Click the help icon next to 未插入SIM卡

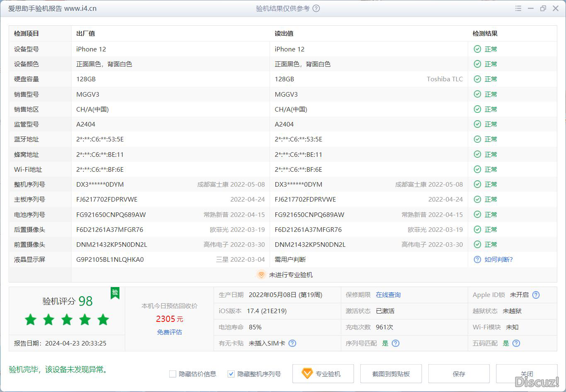tap(292, 343)
